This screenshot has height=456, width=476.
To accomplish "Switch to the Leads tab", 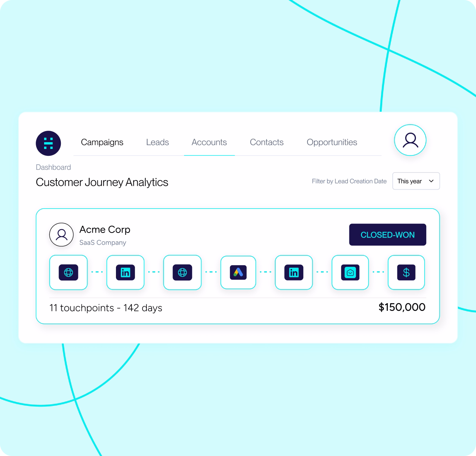I will coord(157,142).
